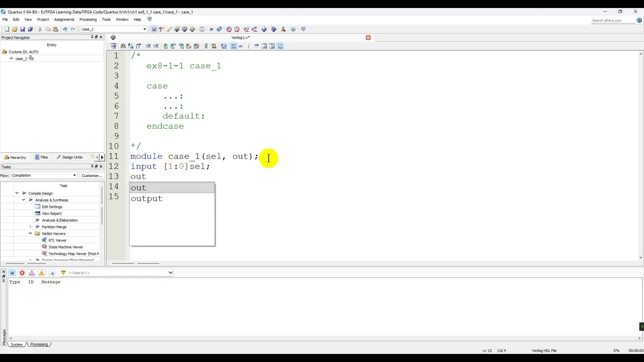This screenshot has height=362, width=644.
Task: Click the Find and Replace icon
Action: 130,46
